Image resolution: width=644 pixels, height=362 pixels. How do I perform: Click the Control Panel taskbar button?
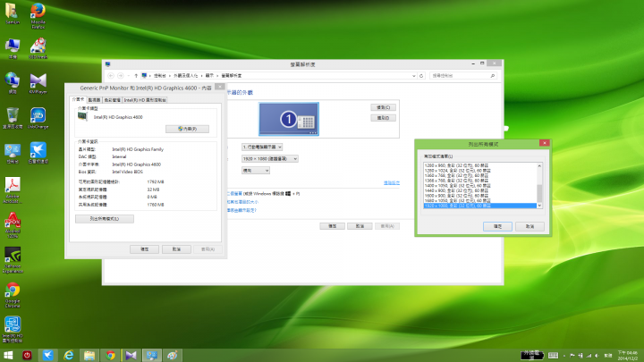[151, 355]
